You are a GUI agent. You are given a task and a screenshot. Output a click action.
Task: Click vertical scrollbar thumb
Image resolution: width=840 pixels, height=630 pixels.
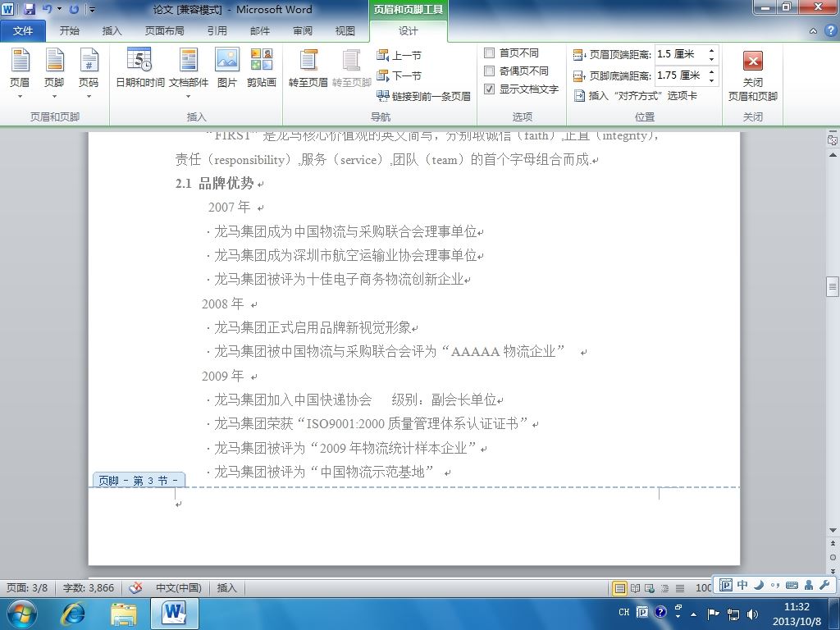pyautogui.click(x=832, y=286)
